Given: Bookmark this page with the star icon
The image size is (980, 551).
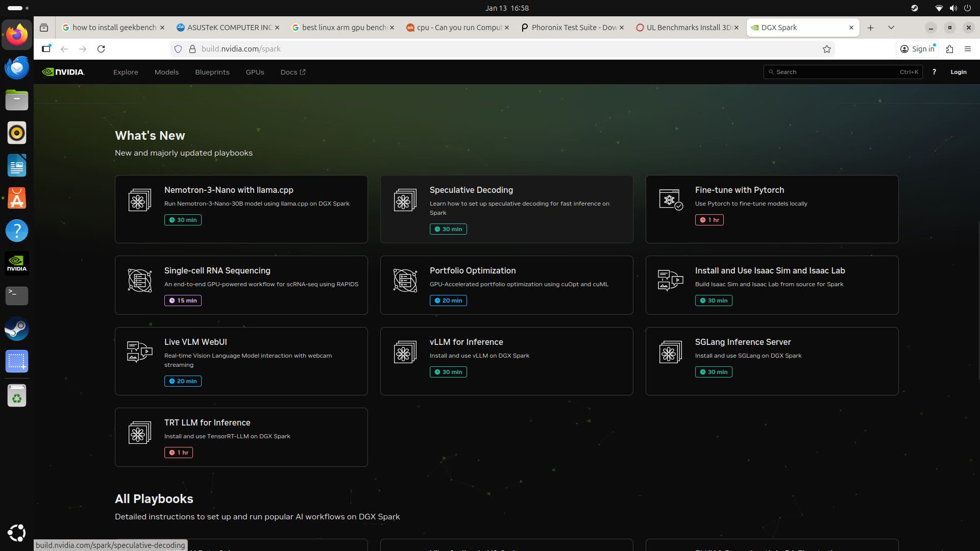Looking at the screenshot, I should pos(827,49).
